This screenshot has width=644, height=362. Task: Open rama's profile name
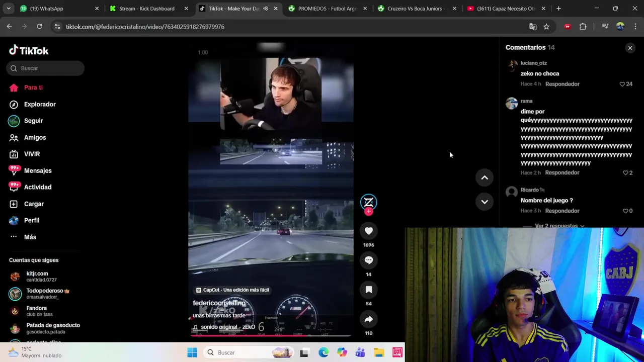point(526,101)
